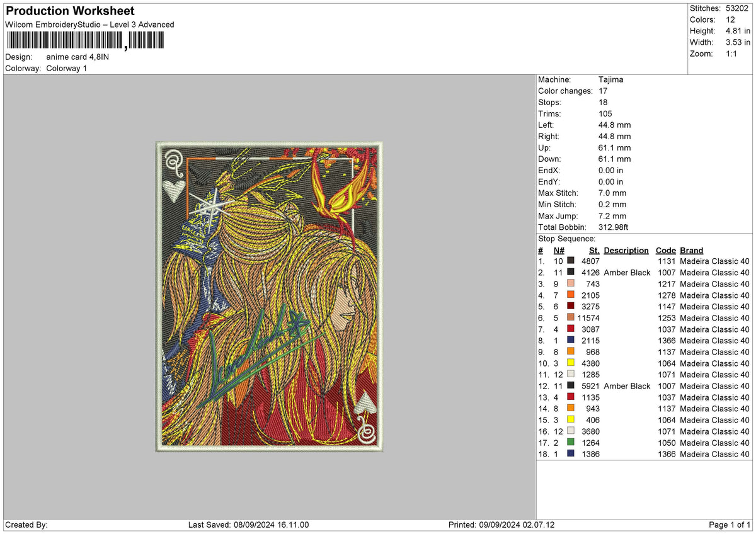Select stitch count 11574 in stop 6
Screen dimensions: 756x534
coord(588,317)
